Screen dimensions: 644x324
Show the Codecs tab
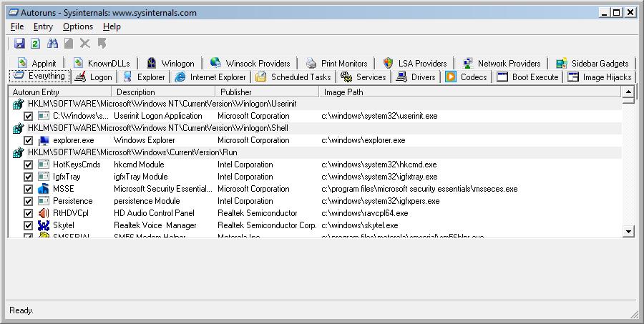(466, 77)
